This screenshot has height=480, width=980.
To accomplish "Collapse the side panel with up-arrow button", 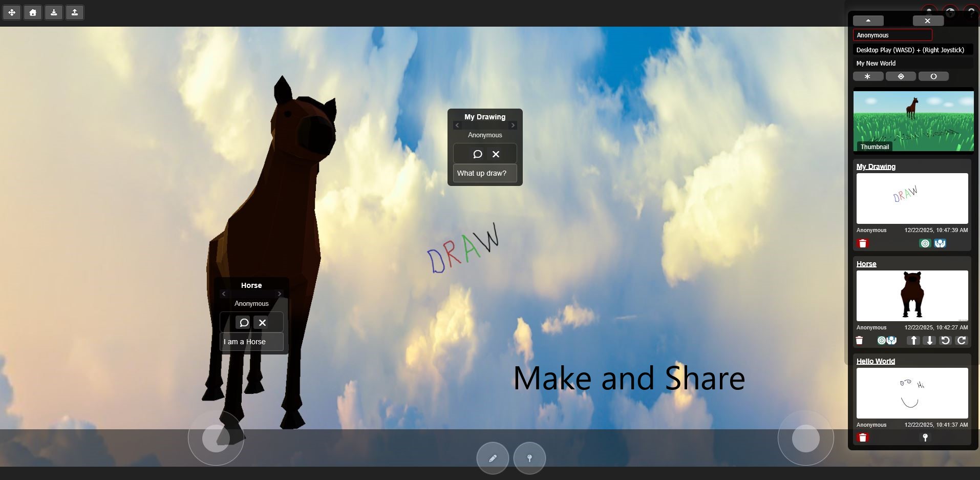I will point(868,20).
